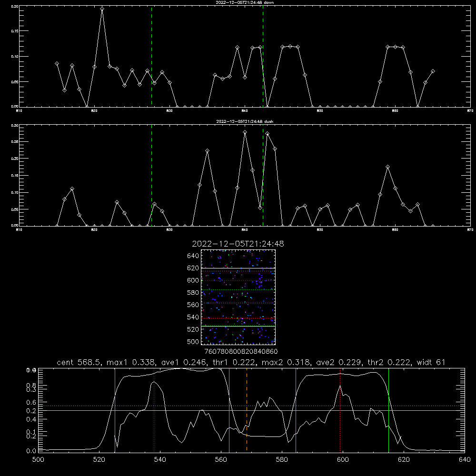Click the green dashed line near 842 in the dawn plot

pyautogui.click(x=263, y=56)
